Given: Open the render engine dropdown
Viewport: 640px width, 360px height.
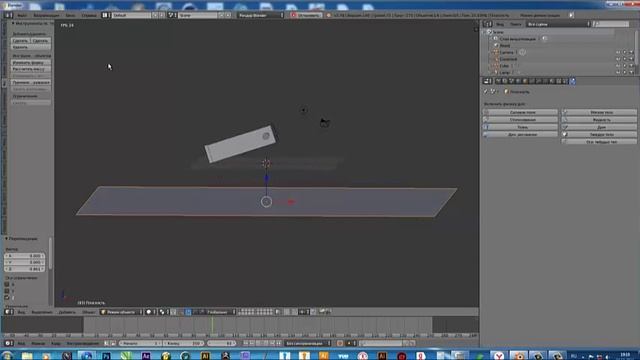Looking at the screenshot, I should click(261, 15).
